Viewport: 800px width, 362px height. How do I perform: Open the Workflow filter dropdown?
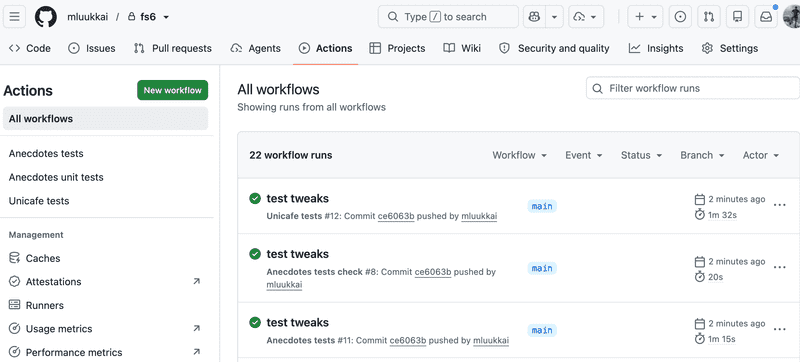click(519, 155)
